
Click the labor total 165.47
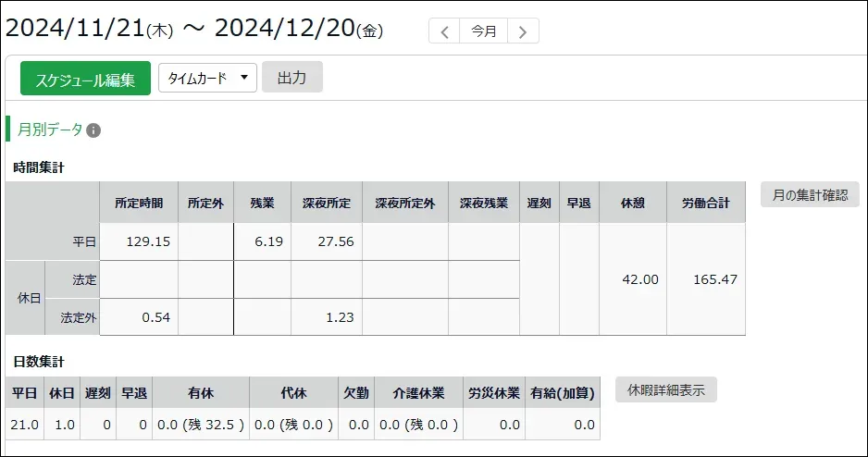coord(715,279)
